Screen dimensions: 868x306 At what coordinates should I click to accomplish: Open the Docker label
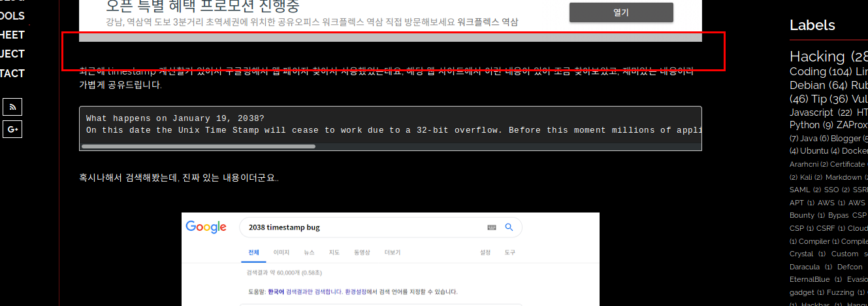click(x=854, y=150)
